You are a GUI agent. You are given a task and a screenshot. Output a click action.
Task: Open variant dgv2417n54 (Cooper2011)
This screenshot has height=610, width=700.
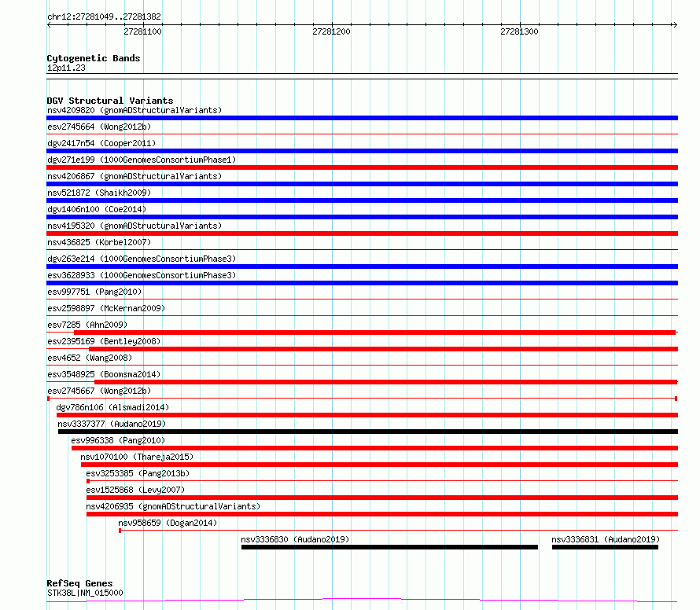pos(101,143)
